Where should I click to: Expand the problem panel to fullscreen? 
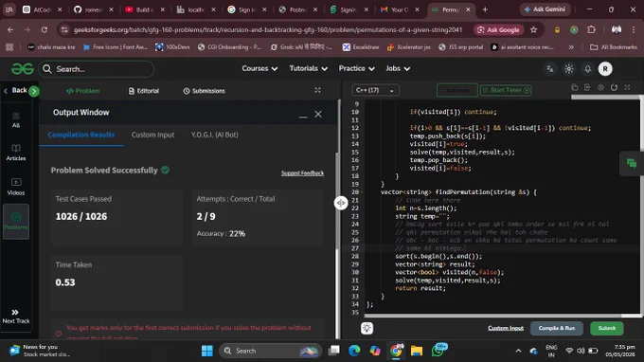coord(317,90)
